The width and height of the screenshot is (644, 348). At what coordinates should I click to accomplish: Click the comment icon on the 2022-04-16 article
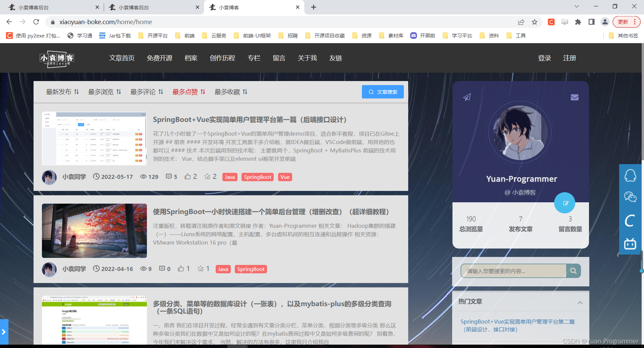coord(162,269)
